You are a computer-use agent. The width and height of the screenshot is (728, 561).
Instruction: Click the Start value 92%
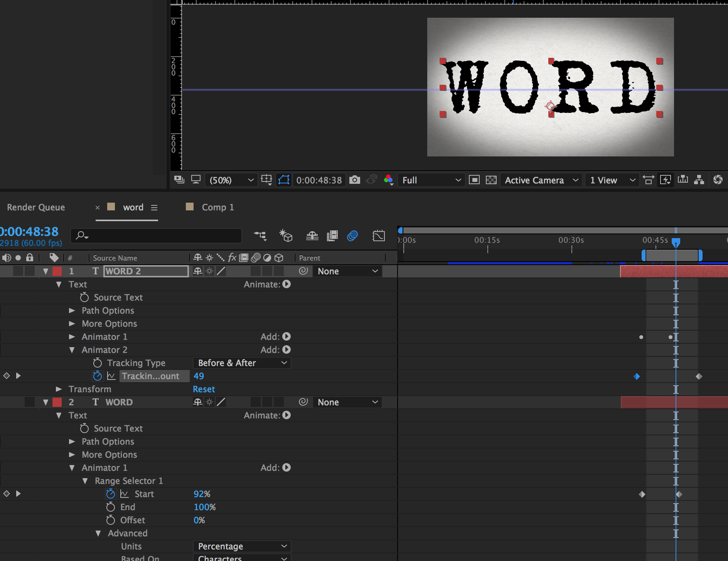point(202,494)
